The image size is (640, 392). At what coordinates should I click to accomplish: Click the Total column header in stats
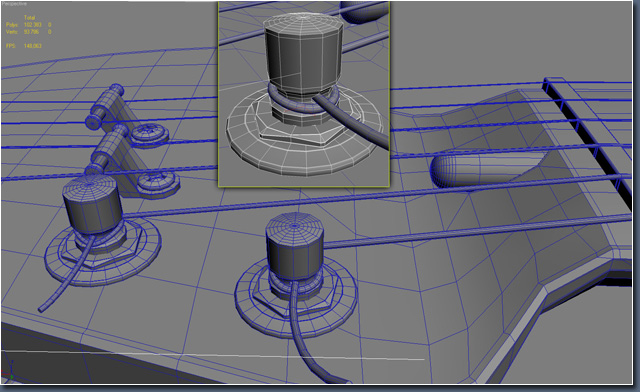coord(29,18)
